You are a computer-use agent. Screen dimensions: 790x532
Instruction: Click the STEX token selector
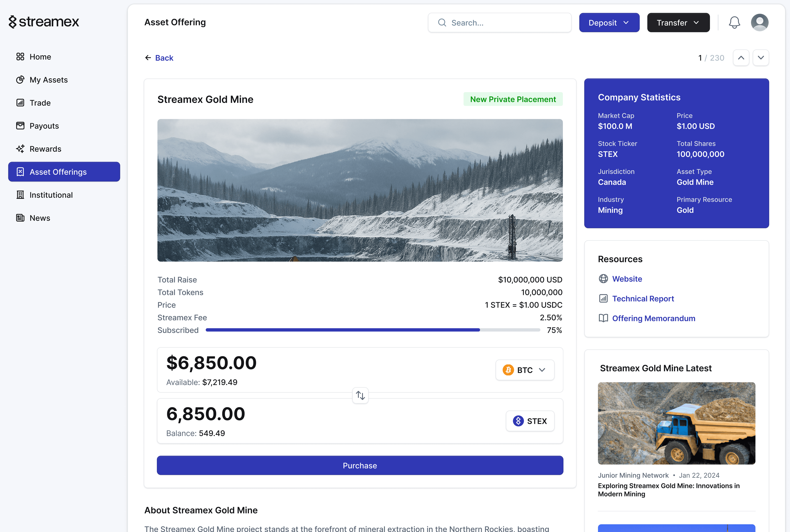pos(530,421)
